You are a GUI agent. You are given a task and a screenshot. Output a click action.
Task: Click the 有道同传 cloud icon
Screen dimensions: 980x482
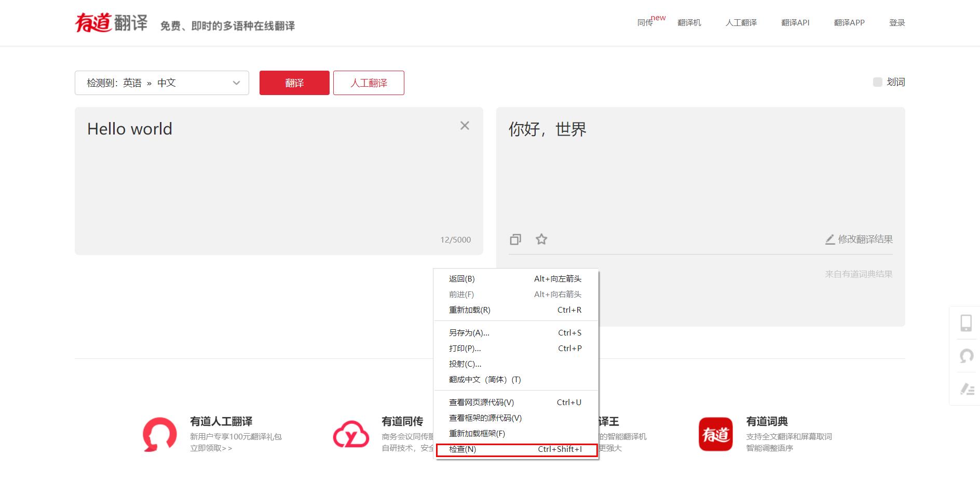351,434
